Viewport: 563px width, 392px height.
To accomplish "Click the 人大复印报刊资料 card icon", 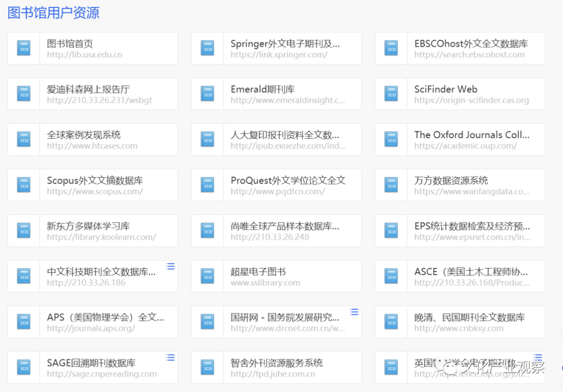I will [x=207, y=139].
